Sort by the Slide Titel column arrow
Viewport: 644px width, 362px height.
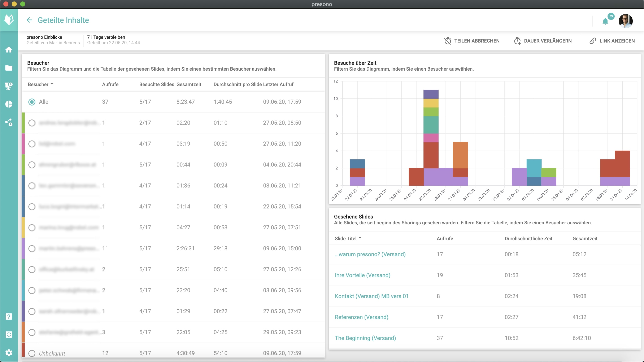[x=360, y=238]
